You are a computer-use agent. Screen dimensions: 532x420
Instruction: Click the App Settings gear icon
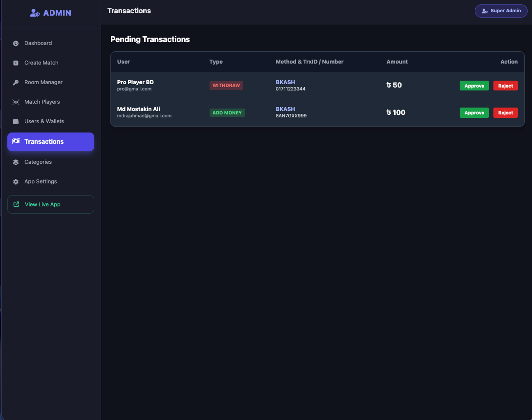(x=16, y=182)
